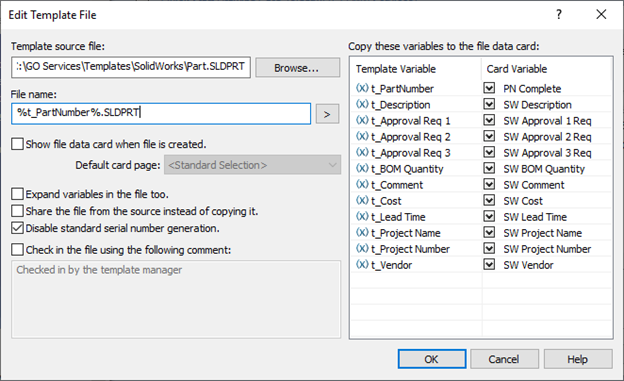Toggle the SW Approval 2 Req checkbox

pyautogui.click(x=489, y=136)
